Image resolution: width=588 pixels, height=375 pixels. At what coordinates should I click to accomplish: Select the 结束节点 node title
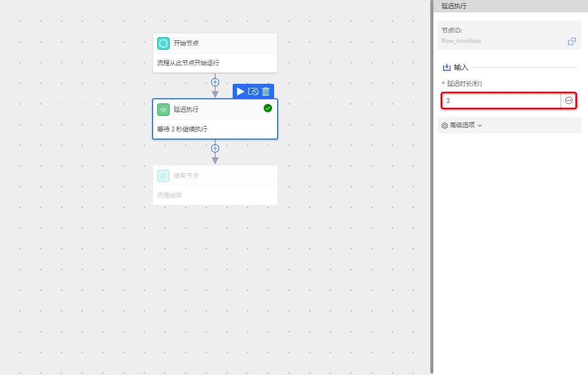(x=186, y=175)
